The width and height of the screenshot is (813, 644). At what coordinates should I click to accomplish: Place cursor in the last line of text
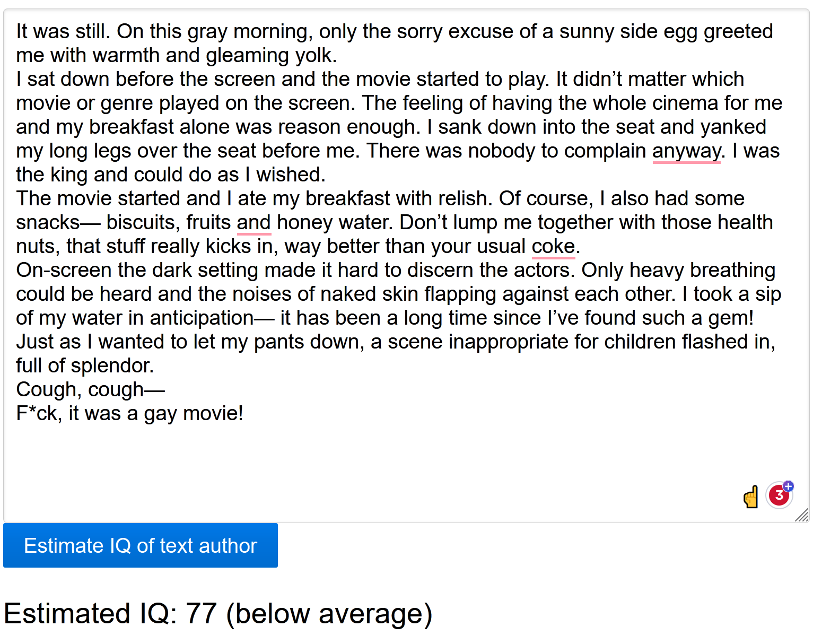[x=129, y=414]
